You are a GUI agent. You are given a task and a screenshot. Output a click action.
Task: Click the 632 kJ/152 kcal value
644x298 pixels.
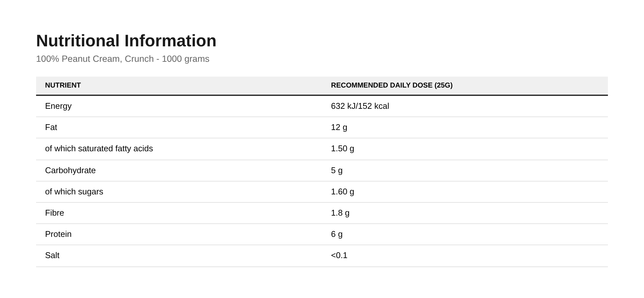pos(360,106)
